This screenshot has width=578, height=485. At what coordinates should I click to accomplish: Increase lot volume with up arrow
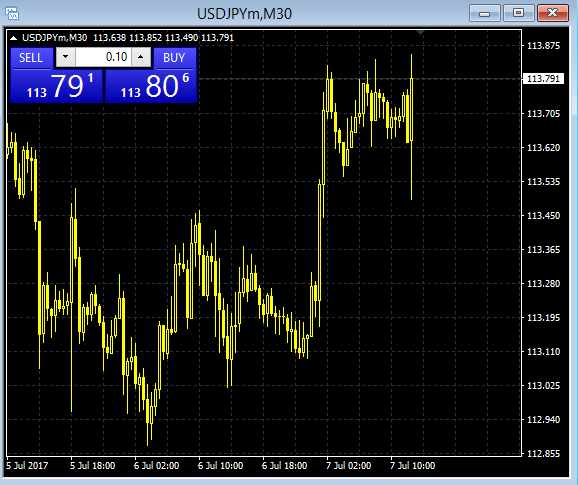(140, 57)
